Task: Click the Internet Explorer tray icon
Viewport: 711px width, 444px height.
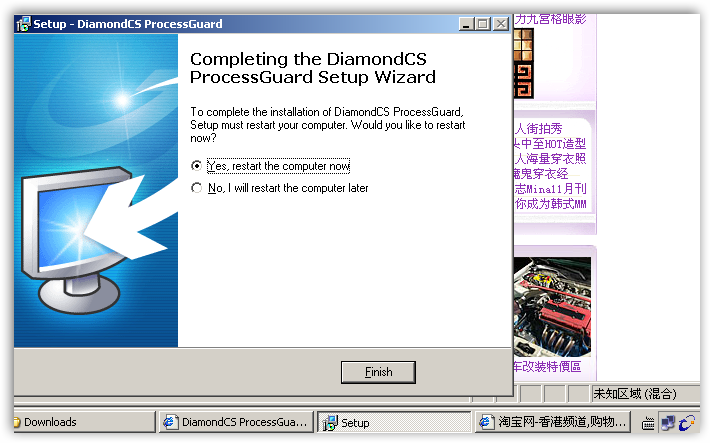Action: click(687, 423)
